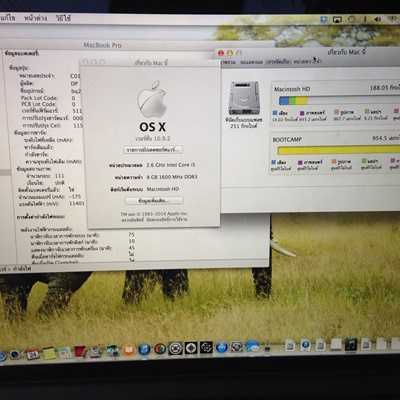Click the blue audio swatch under BOOTCAMP
This screenshot has width=400, height=400.
(x=274, y=162)
